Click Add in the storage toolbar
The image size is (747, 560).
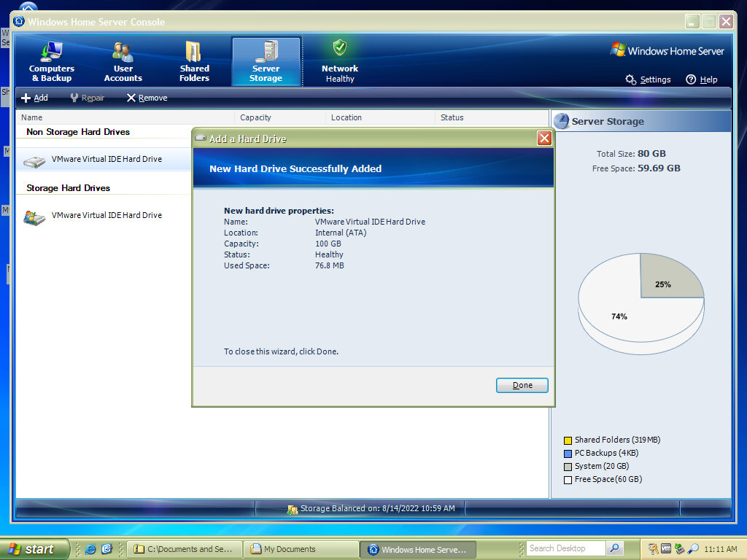click(34, 98)
